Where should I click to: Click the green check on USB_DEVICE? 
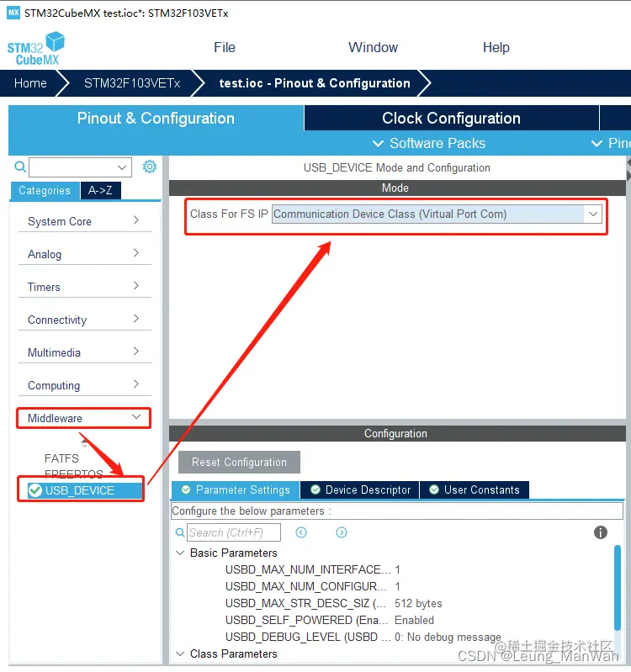pos(35,489)
